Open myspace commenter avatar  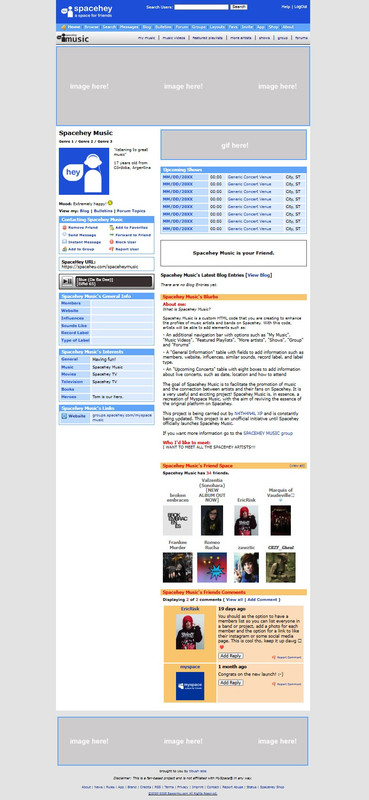190,686
